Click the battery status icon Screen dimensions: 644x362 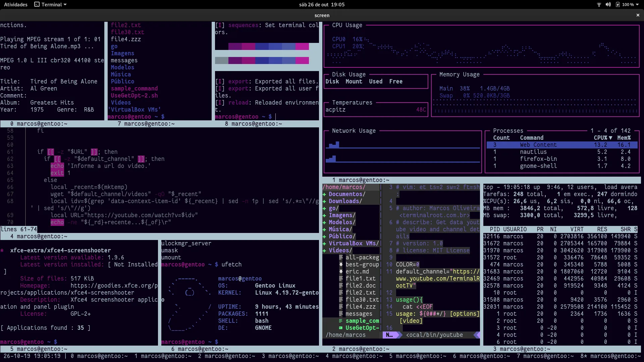point(618,4)
